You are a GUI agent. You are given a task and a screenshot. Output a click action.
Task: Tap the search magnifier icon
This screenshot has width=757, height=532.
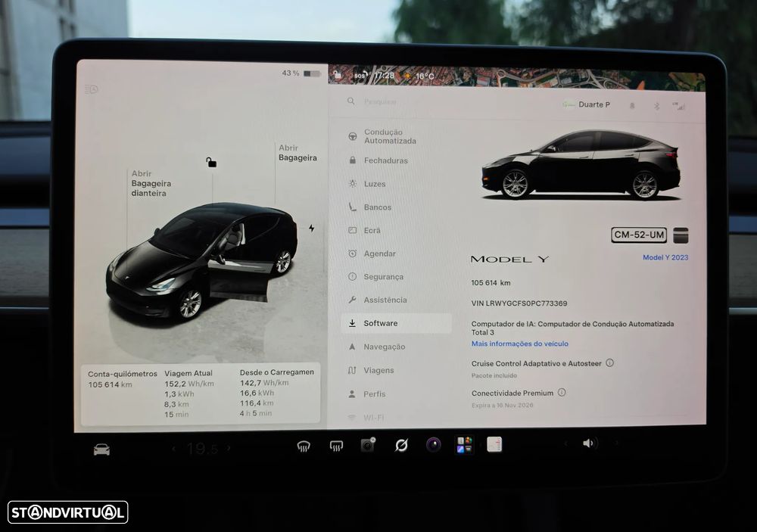[x=351, y=101]
